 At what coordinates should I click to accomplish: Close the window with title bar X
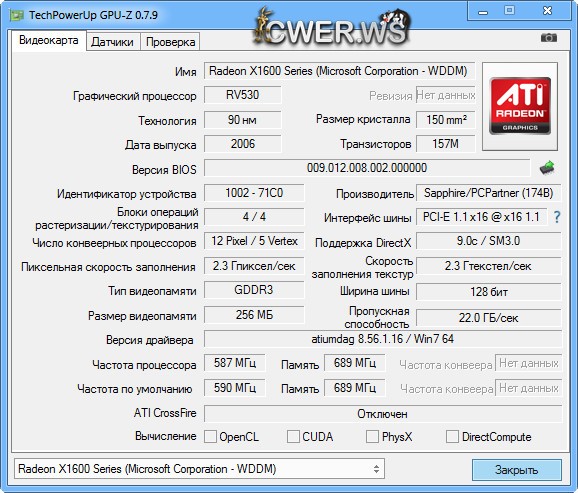coord(547,11)
